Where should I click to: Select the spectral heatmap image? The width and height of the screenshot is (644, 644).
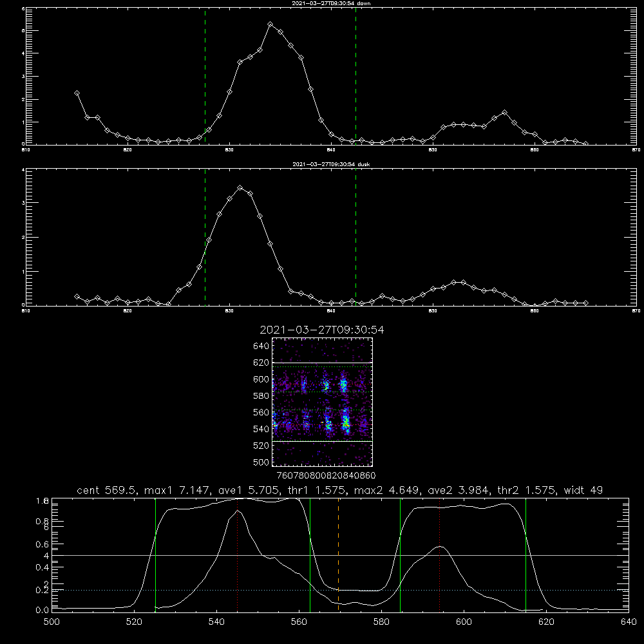pyautogui.click(x=323, y=402)
